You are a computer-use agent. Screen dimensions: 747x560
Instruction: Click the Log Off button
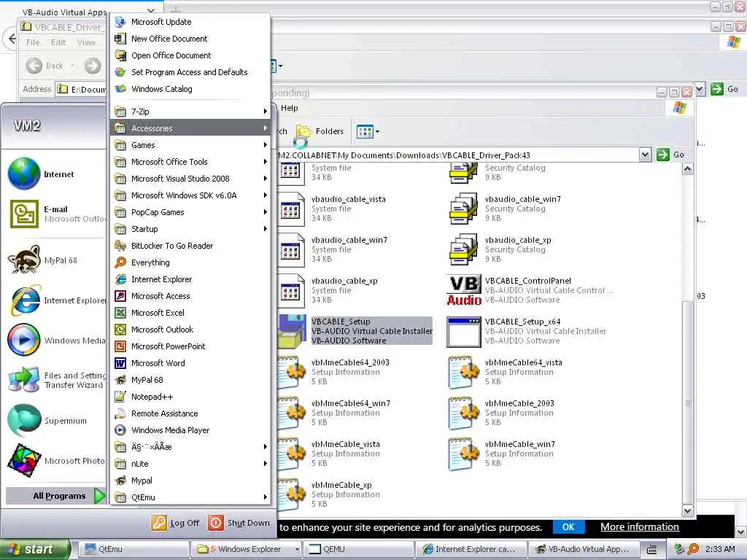coord(175,523)
